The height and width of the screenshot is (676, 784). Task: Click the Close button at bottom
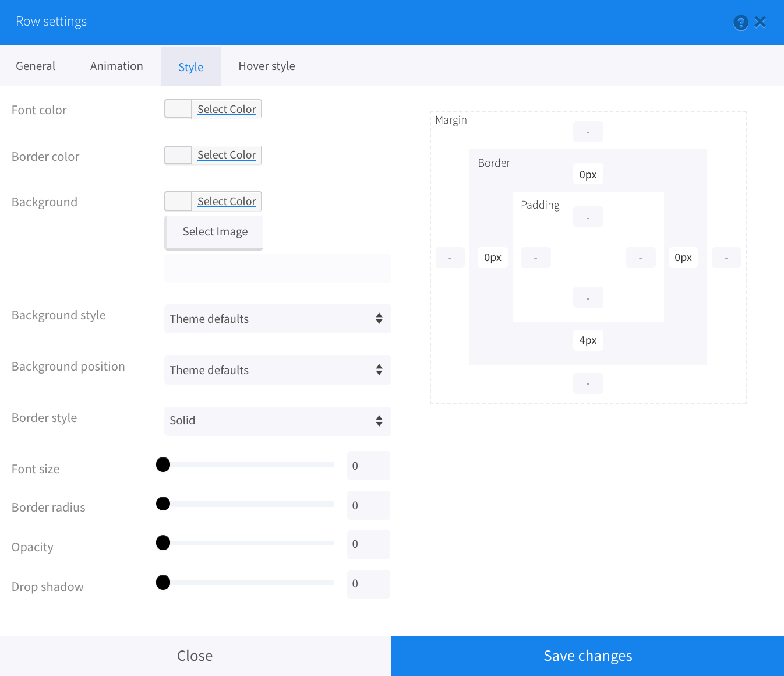(x=195, y=656)
